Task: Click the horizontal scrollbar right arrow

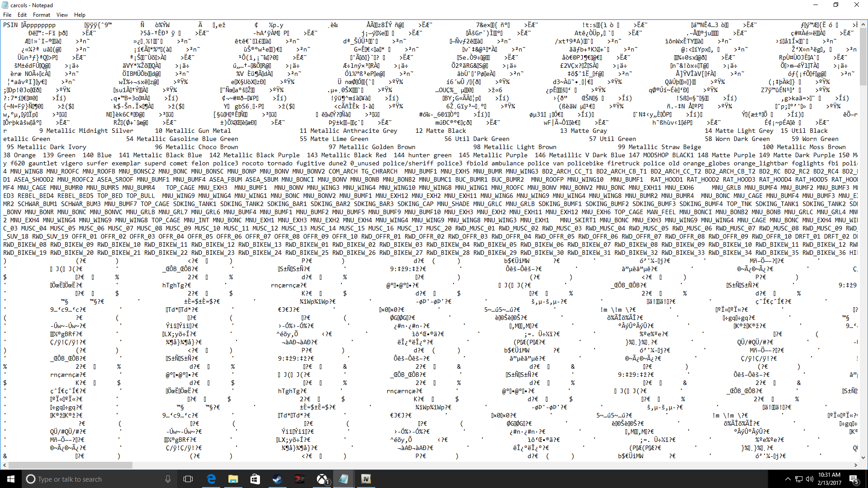Action: [856, 465]
